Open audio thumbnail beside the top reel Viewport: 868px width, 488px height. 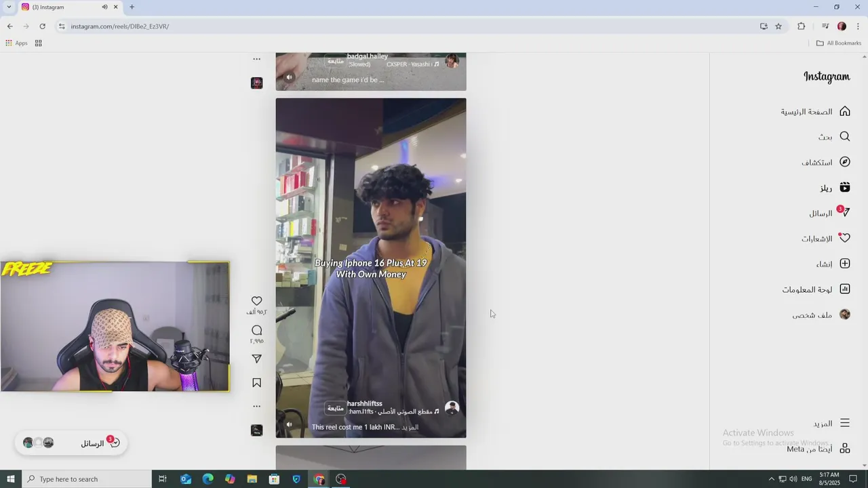pos(256,83)
